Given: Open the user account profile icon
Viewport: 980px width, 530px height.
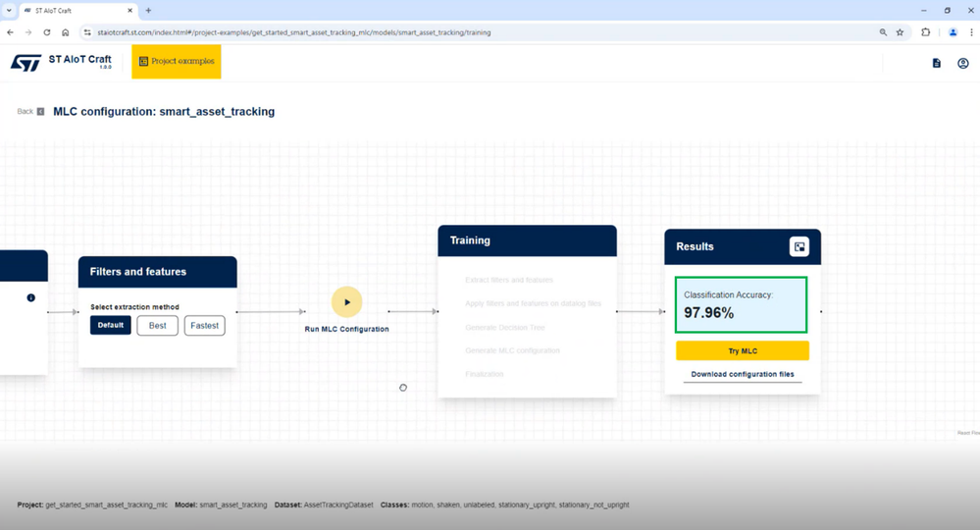Looking at the screenshot, I should coord(963,63).
